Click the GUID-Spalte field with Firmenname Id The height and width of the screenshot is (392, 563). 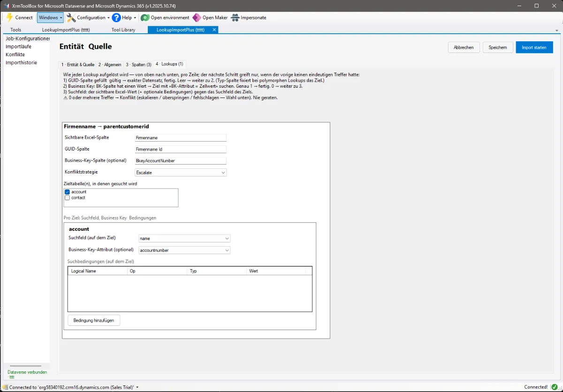[x=180, y=149]
